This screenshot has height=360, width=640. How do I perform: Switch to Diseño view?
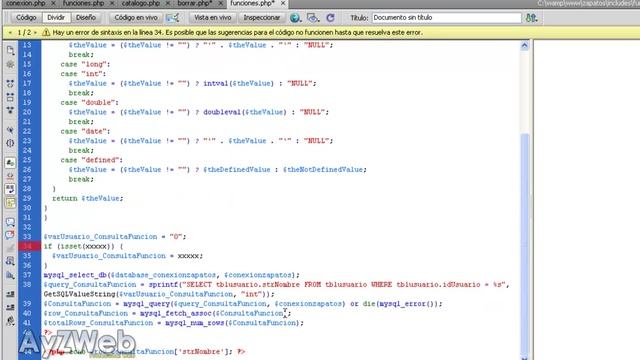click(86, 18)
